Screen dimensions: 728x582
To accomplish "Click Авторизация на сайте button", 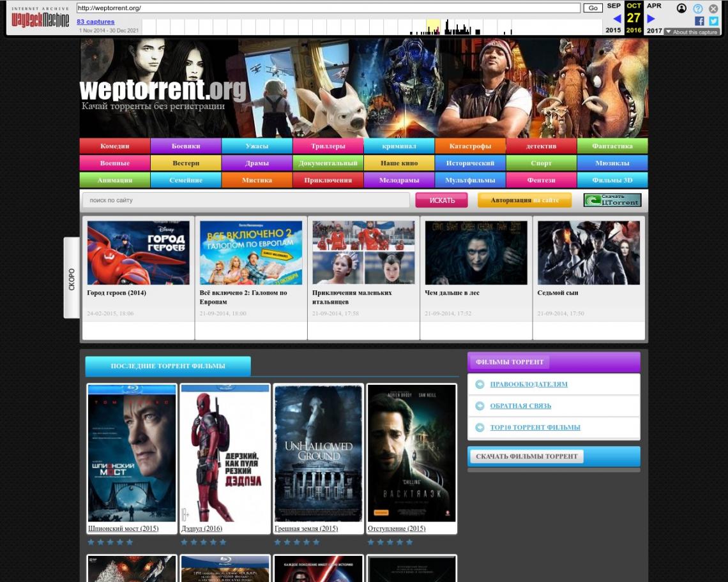I will [x=525, y=200].
